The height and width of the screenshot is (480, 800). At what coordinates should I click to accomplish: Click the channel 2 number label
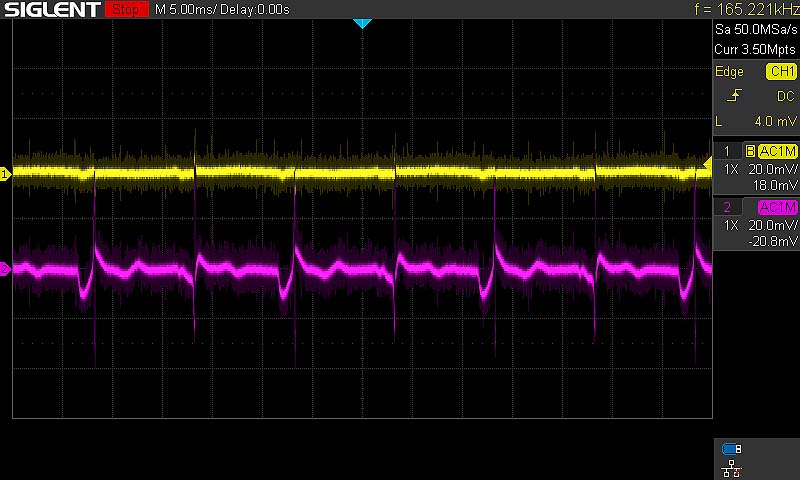[x=727, y=207]
